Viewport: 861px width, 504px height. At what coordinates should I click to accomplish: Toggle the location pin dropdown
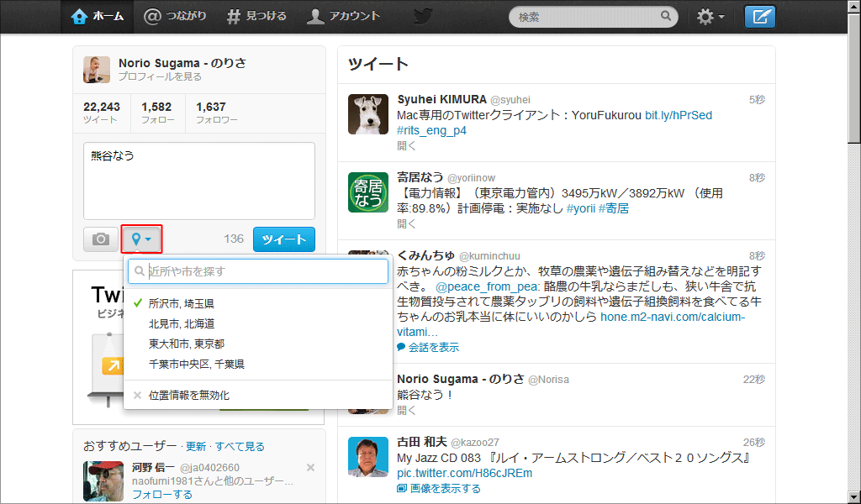141,239
